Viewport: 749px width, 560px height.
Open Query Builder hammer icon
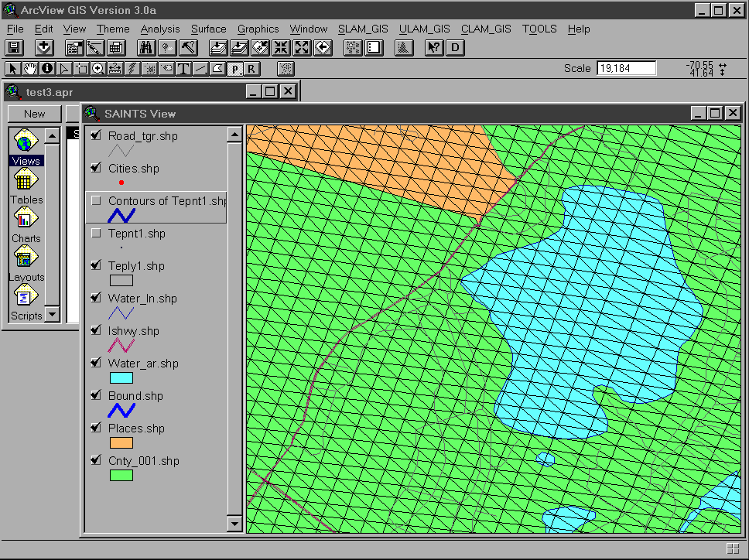tap(189, 48)
